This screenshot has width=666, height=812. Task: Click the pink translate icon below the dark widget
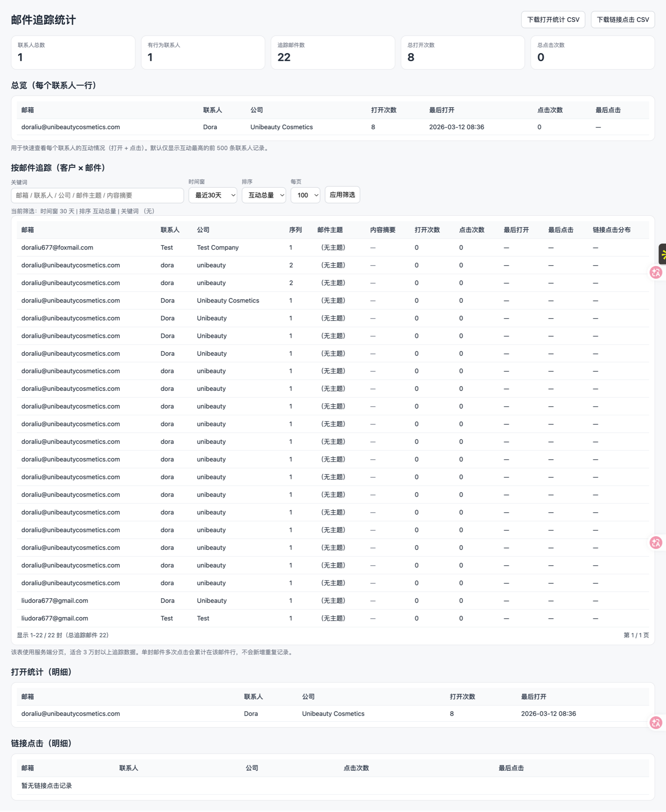pyautogui.click(x=656, y=273)
